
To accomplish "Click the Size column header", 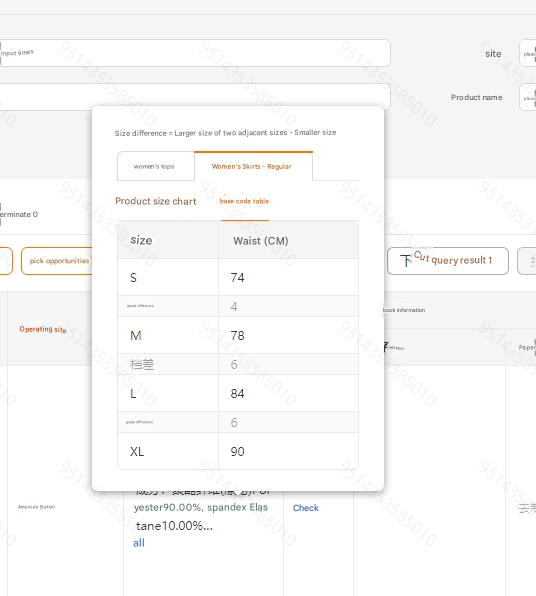I will pos(168,241).
